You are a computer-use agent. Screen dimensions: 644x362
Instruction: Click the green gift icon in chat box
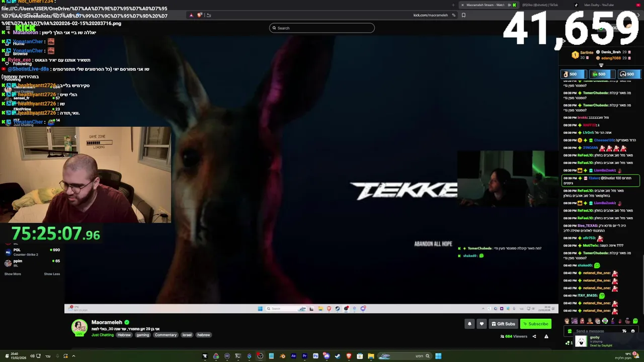(570, 331)
